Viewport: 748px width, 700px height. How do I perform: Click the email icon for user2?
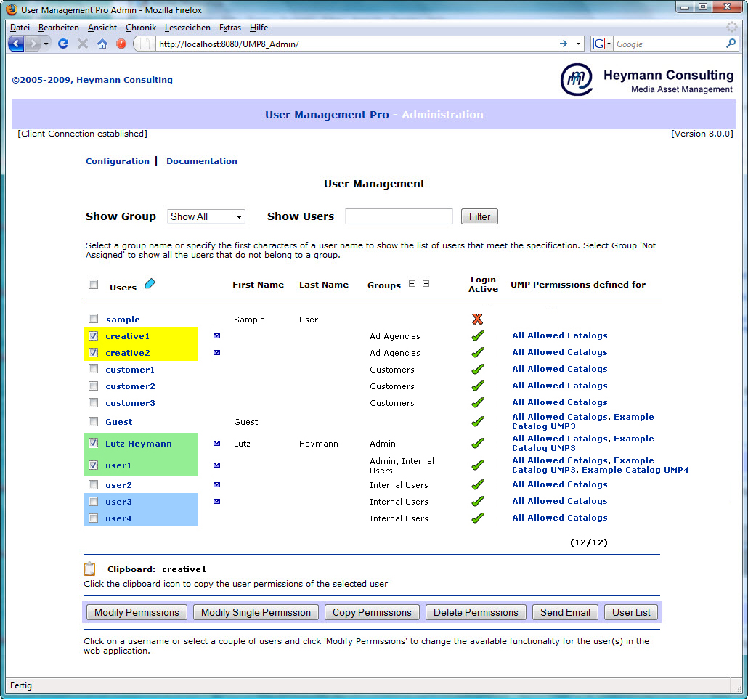pos(216,485)
